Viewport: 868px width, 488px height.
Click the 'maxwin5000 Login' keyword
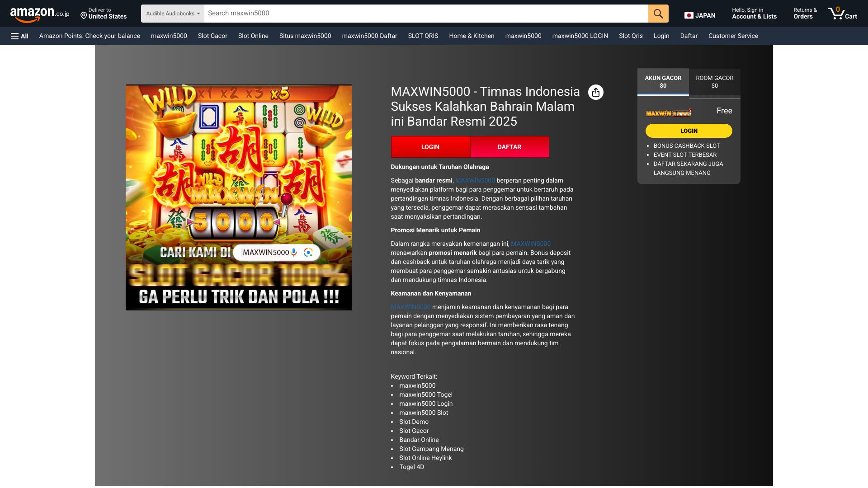click(x=426, y=404)
